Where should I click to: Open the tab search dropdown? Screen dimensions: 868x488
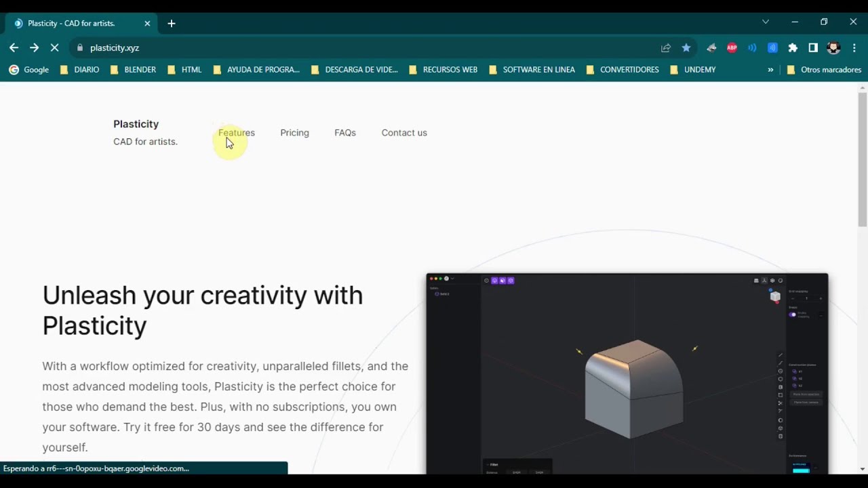[x=766, y=22]
